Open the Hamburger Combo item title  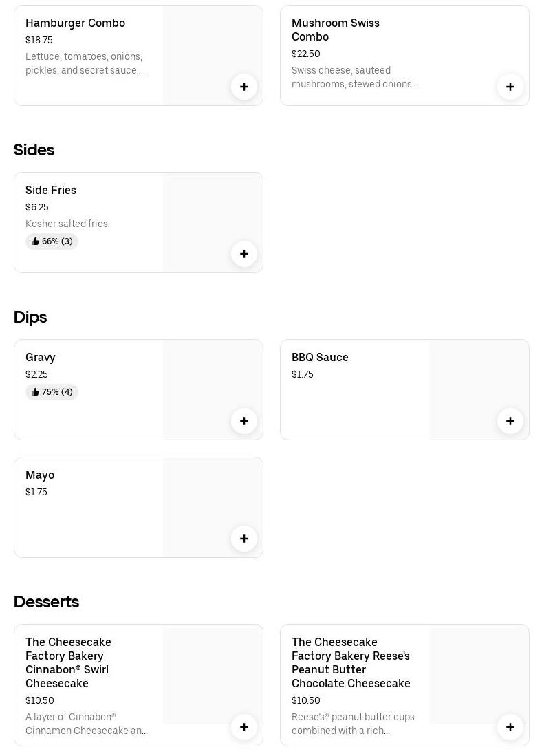point(75,23)
